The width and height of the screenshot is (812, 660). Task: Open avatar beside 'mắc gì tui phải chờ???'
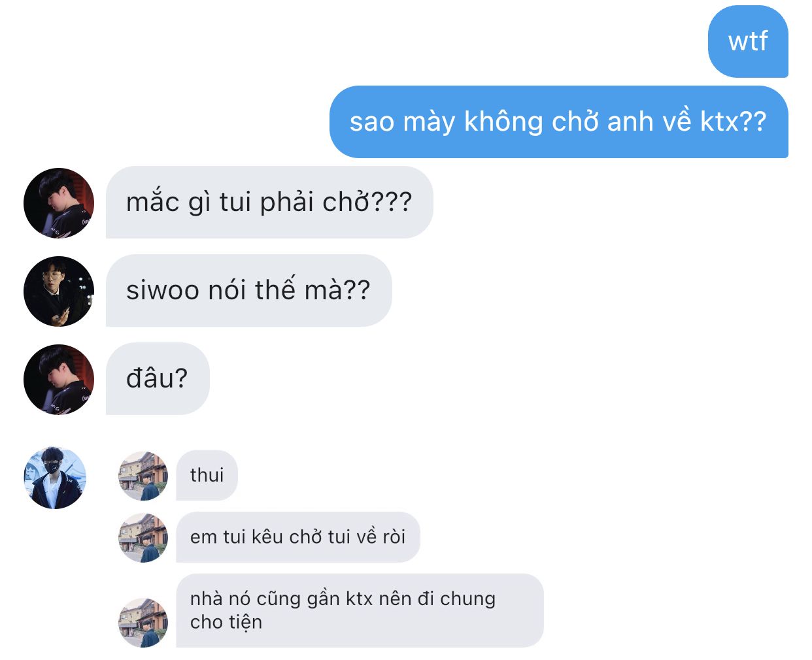[x=59, y=203]
